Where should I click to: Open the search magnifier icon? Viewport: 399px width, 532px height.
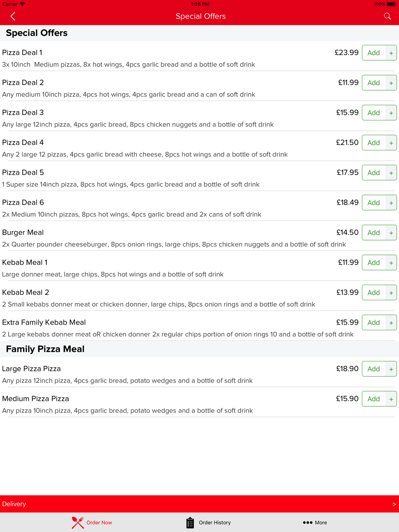coord(387,16)
